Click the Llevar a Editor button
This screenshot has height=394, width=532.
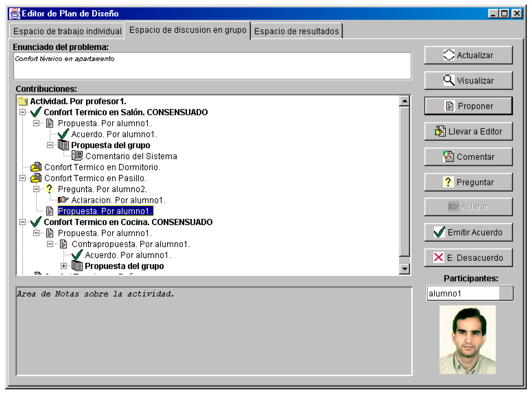(x=468, y=131)
